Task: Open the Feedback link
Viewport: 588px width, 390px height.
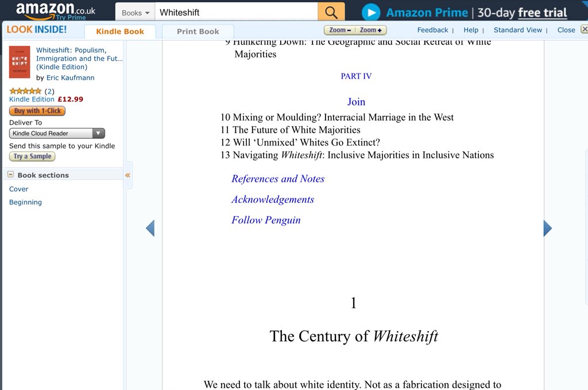Action: point(432,30)
